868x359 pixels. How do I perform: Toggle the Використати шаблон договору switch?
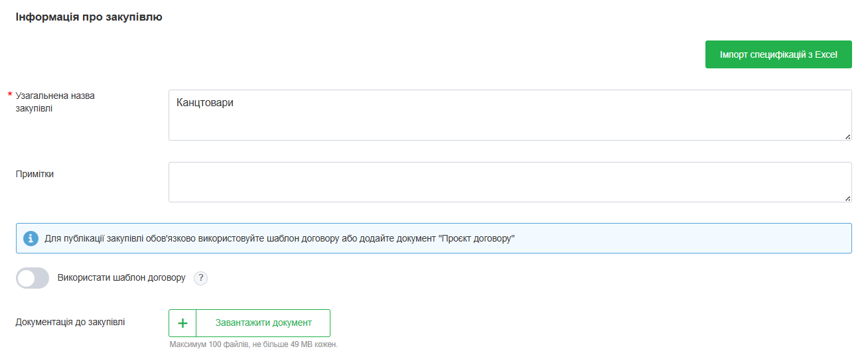click(x=33, y=278)
